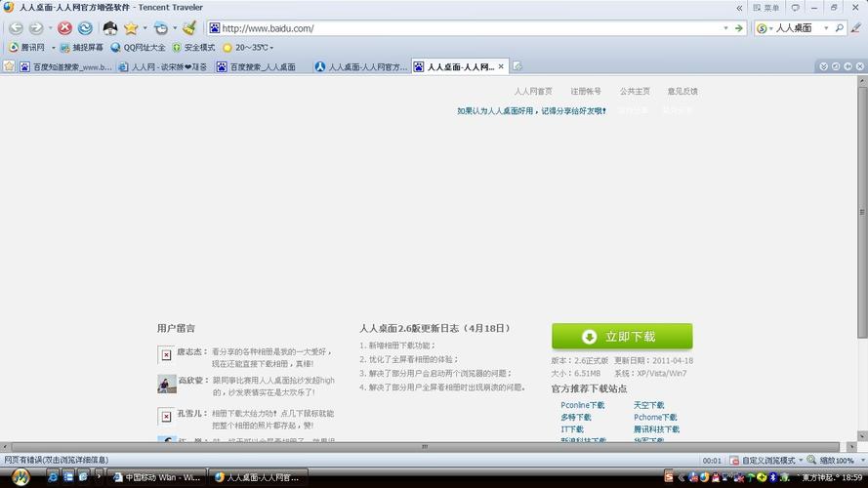Click 人人桌面-人人网官 taskbar button
The image size is (868, 488).
(258, 477)
